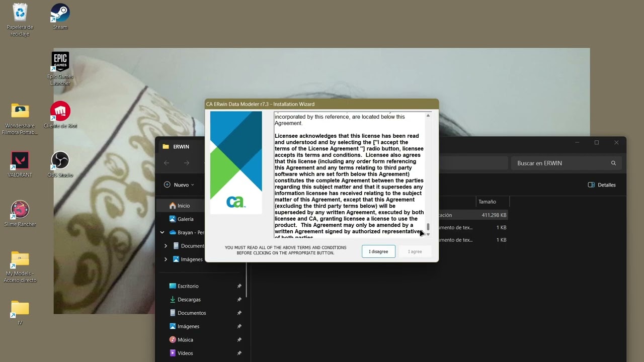The image size is (644, 362).
Task: Click the license scrollbar down arrow
Action: click(x=428, y=234)
